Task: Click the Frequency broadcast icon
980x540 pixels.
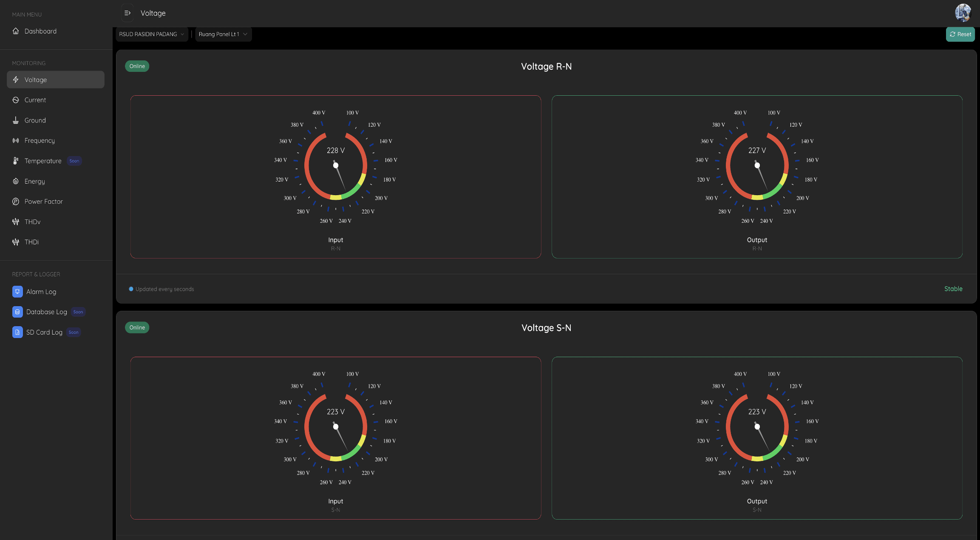Action: (x=16, y=140)
